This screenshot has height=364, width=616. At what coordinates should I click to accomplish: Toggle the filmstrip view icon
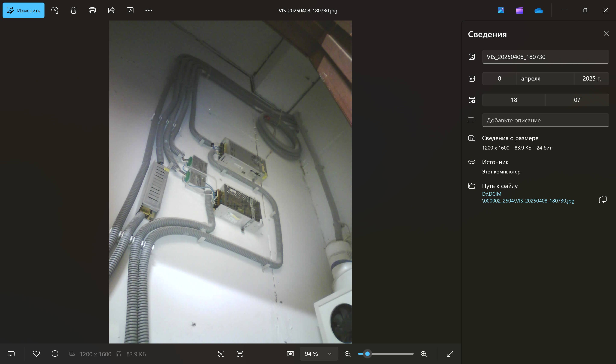11,354
